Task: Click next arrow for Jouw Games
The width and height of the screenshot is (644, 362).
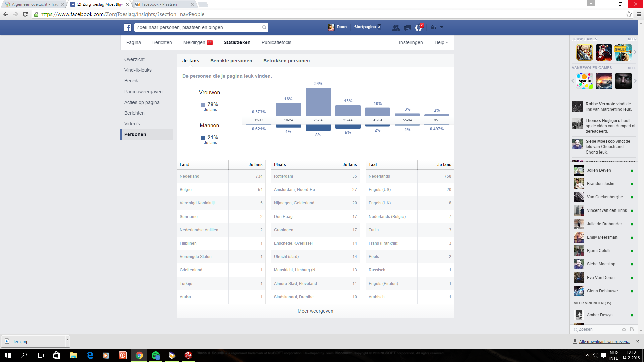Action: (x=635, y=52)
